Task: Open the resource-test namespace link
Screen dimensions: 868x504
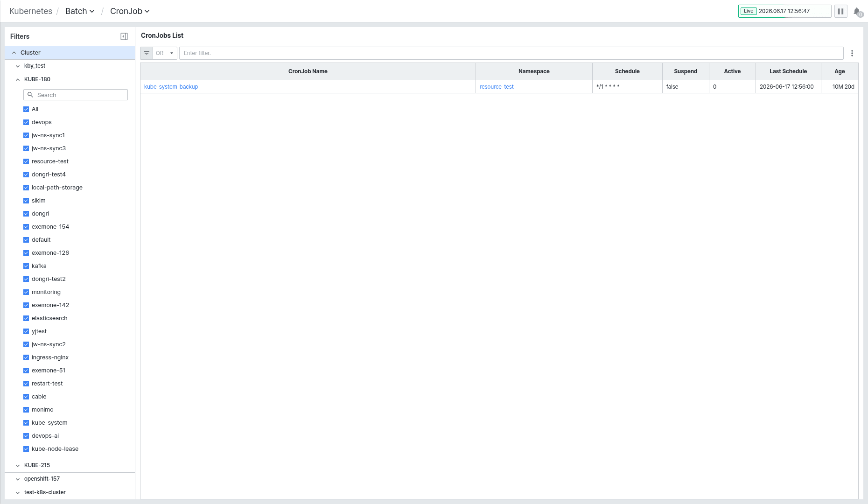Action: pyautogui.click(x=497, y=87)
